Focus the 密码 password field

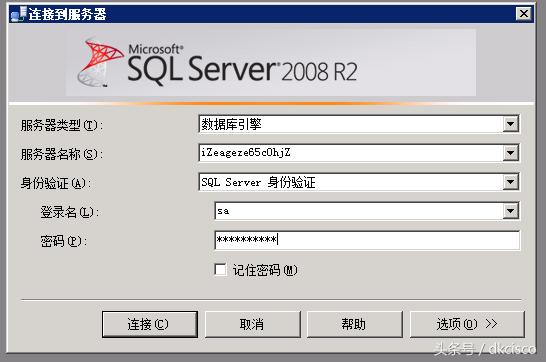coord(367,240)
